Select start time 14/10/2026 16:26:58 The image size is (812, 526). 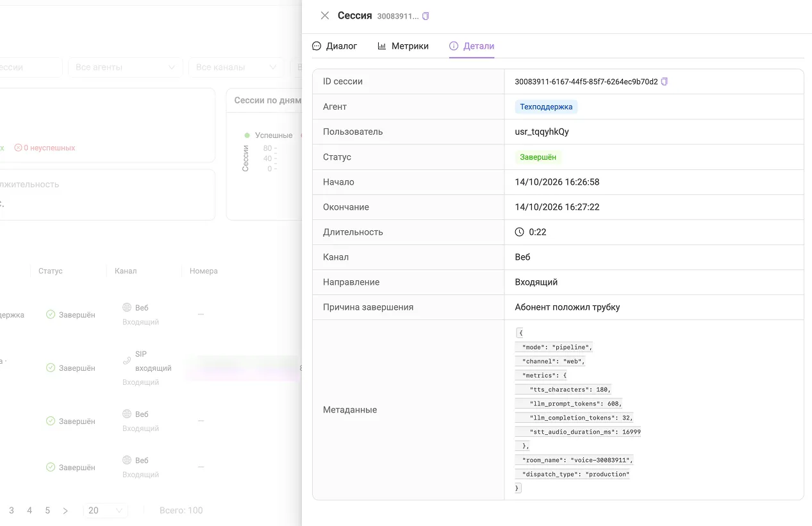click(558, 182)
